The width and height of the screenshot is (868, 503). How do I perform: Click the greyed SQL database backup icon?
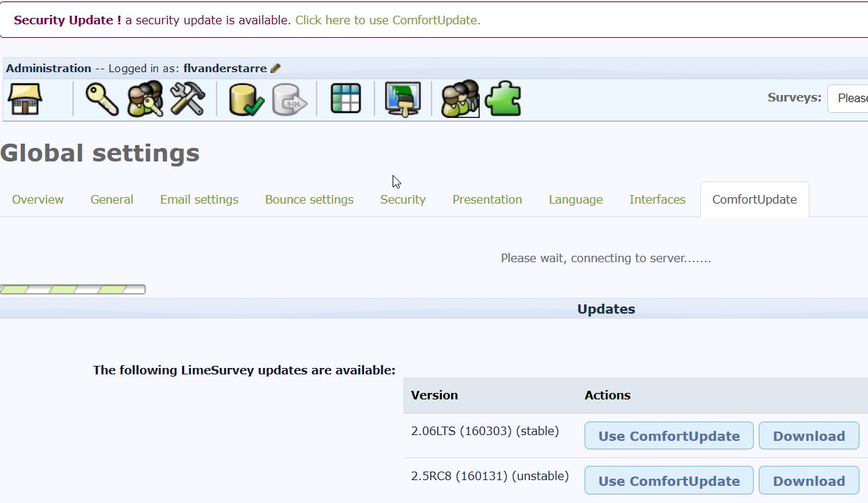click(x=289, y=99)
